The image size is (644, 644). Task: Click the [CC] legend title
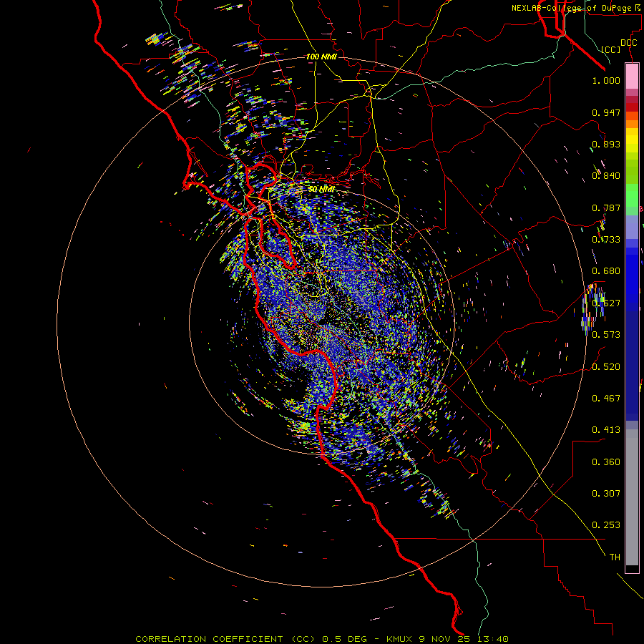[x=611, y=49]
